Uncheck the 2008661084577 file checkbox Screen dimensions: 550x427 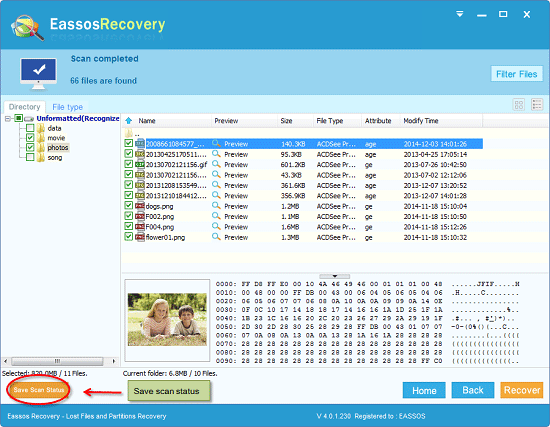click(128, 144)
